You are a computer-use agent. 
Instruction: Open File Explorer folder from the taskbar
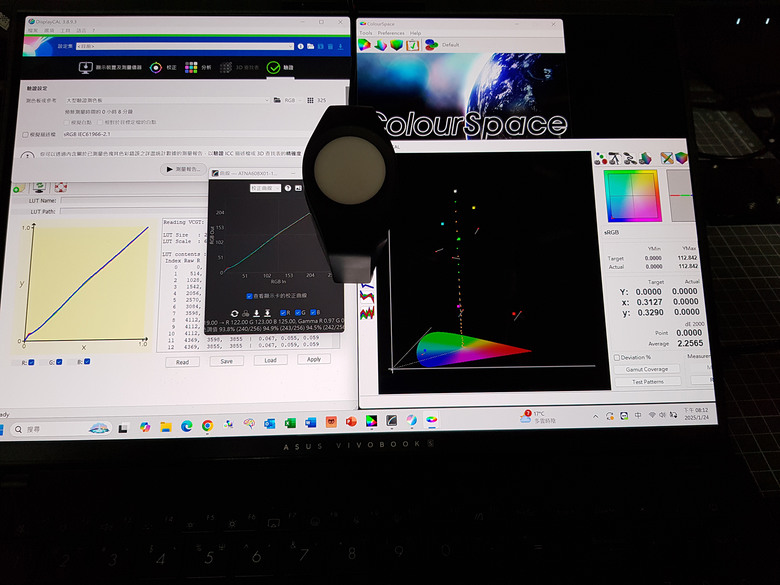point(166,426)
